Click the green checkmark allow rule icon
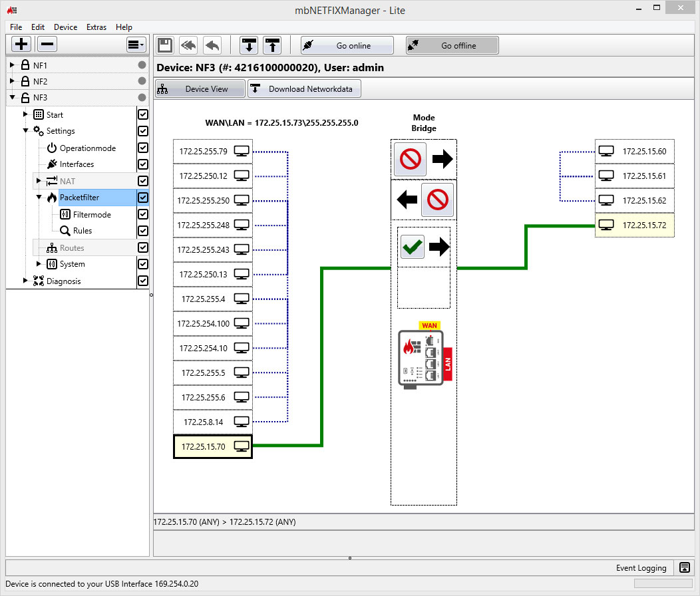Viewport: 700px width, 596px height. tap(413, 247)
